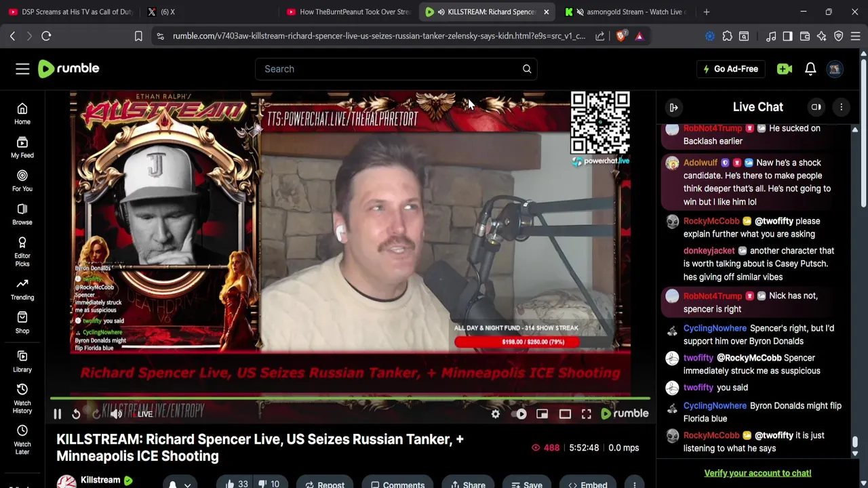This screenshot has height=488, width=868.
Task: Toggle the browser sidebar panel
Action: (787, 36)
